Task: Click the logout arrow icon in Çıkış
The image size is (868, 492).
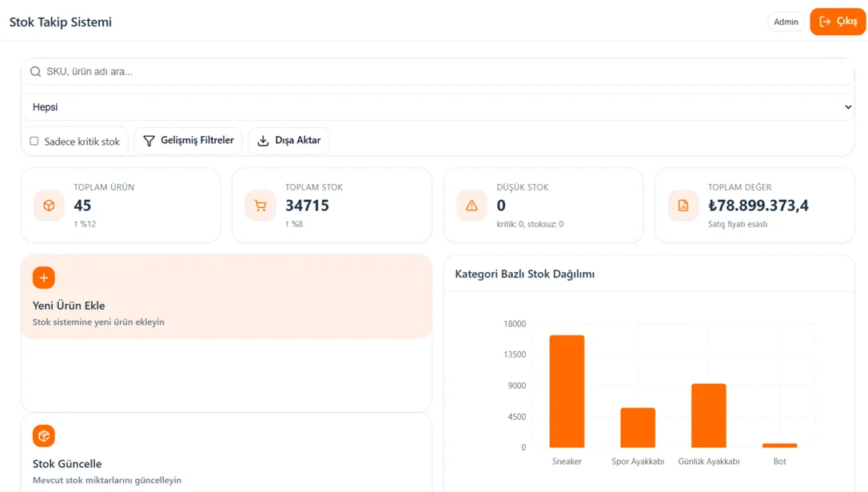Action: [x=825, y=22]
